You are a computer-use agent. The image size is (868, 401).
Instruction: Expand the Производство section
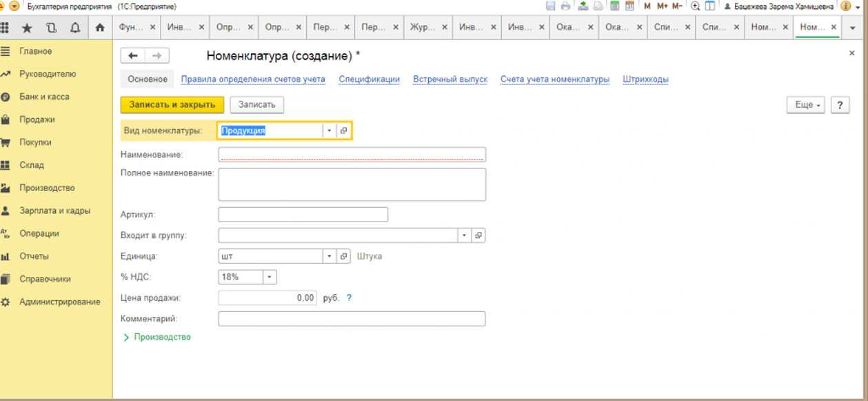point(157,338)
